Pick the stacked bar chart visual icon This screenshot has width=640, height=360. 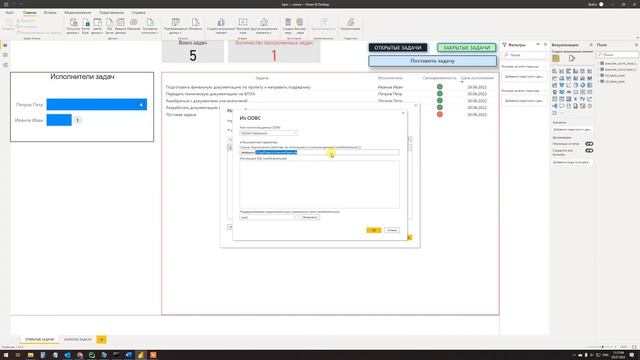click(x=555, y=71)
